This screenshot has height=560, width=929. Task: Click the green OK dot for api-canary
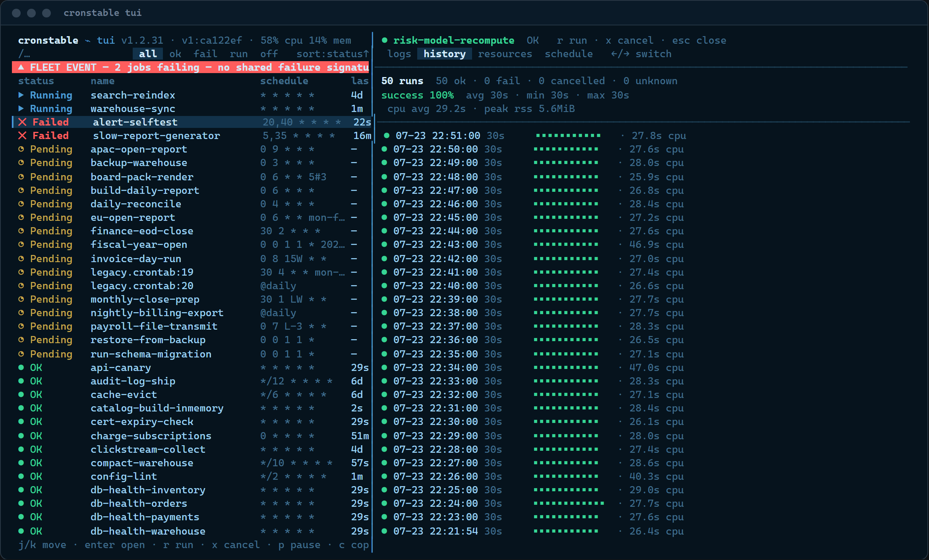point(21,367)
